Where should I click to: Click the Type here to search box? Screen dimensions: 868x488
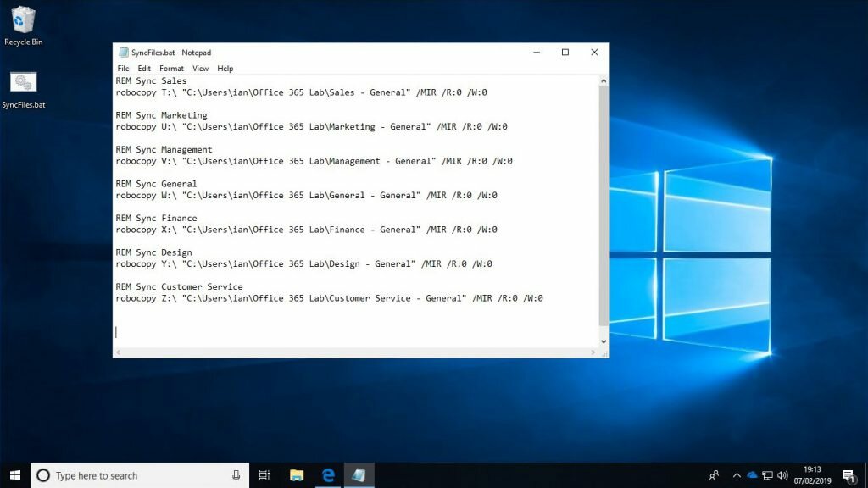[x=140, y=475]
